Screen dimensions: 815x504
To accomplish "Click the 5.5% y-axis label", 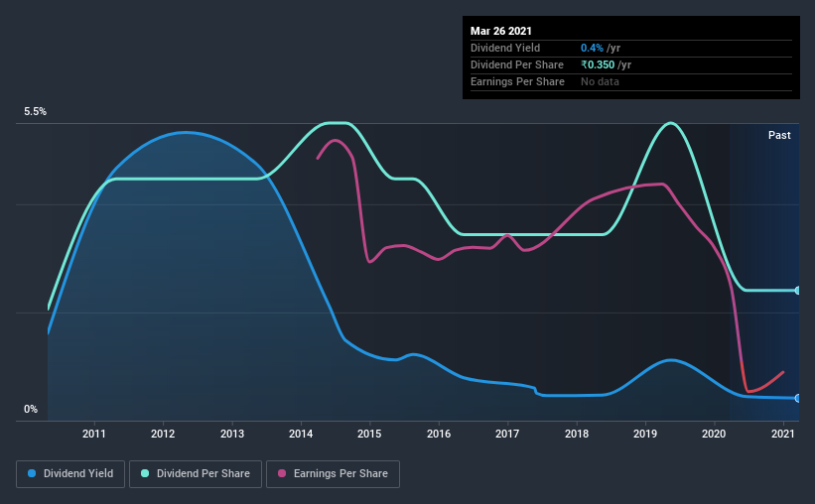I will [x=35, y=112].
